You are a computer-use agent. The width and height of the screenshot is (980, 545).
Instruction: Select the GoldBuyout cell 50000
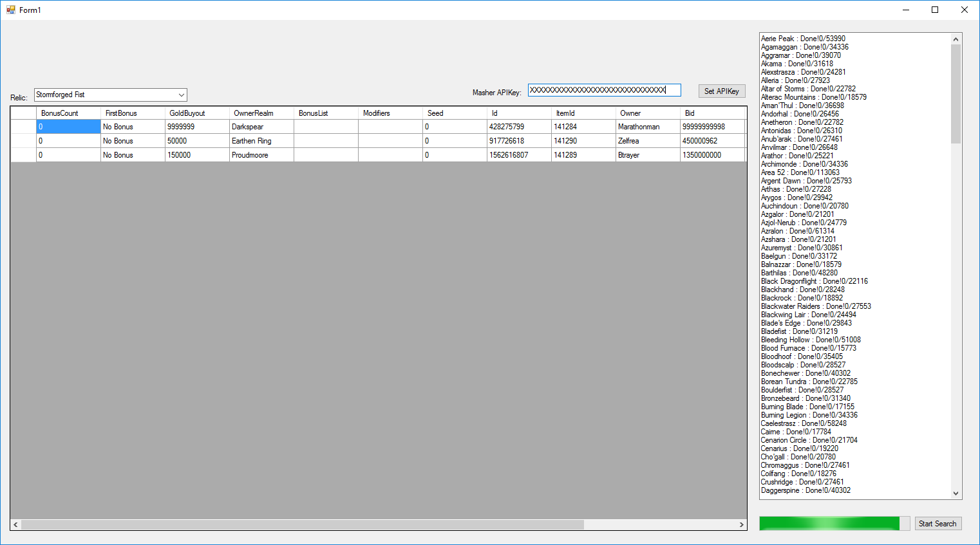click(197, 141)
